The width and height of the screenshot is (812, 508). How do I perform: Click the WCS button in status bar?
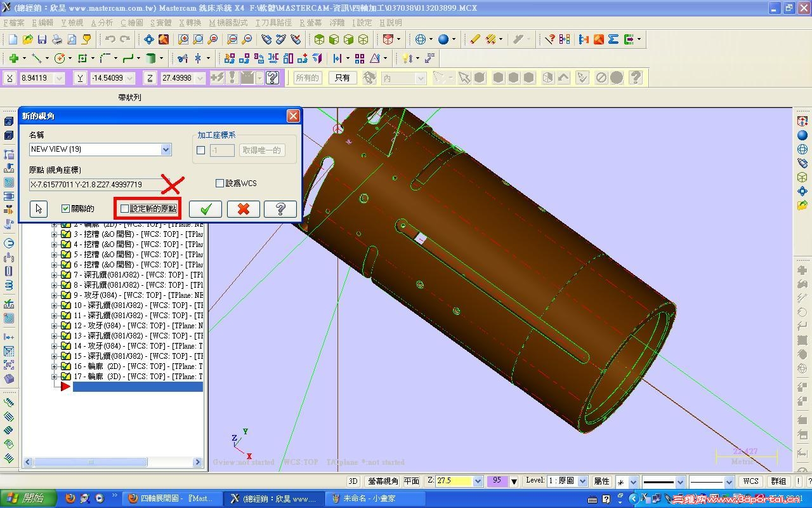(x=750, y=481)
